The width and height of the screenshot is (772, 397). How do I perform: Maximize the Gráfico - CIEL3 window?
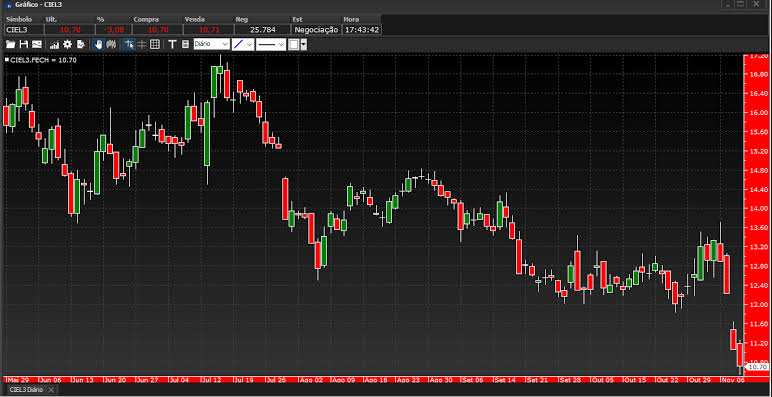point(740,4)
